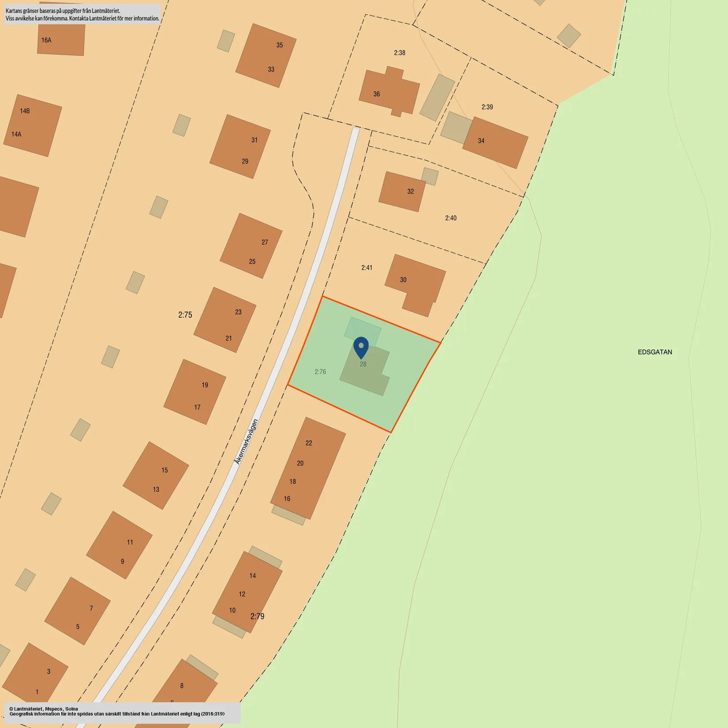
Task: Click building number 30
Action: [x=403, y=280]
